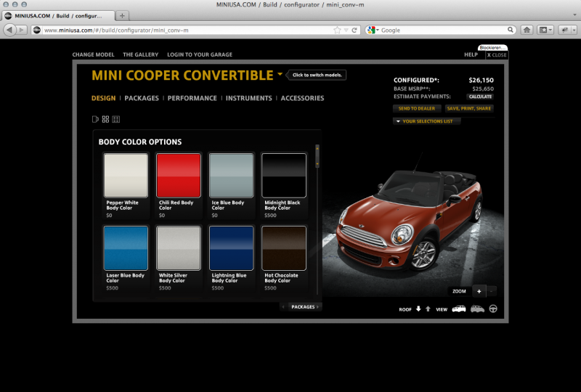Raise the convertible roof with up arrow
Image resolution: width=581 pixels, height=392 pixels.
click(428, 309)
